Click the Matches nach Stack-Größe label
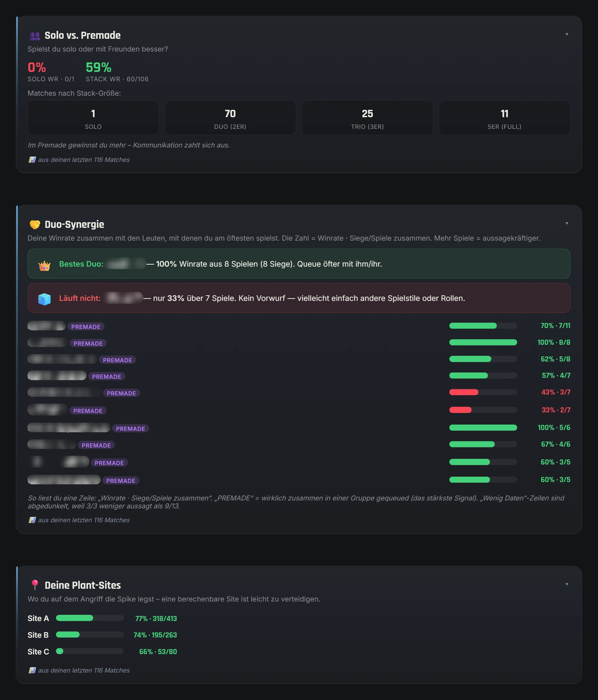598x700 pixels. click(74, 93)
